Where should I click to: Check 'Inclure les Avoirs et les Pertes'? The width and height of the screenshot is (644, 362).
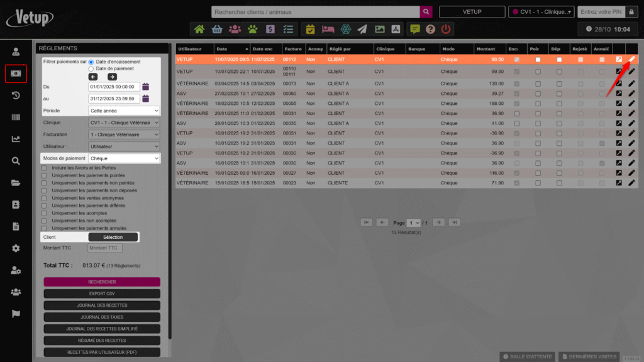(x=44, y=168)
